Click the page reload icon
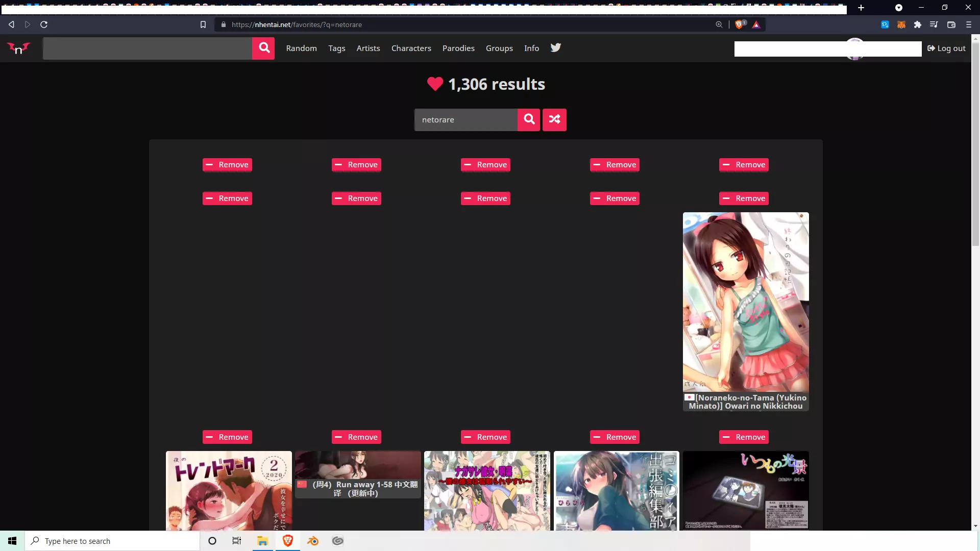The height and width of the screenshot is (551, 980). (x=44, y=24)
